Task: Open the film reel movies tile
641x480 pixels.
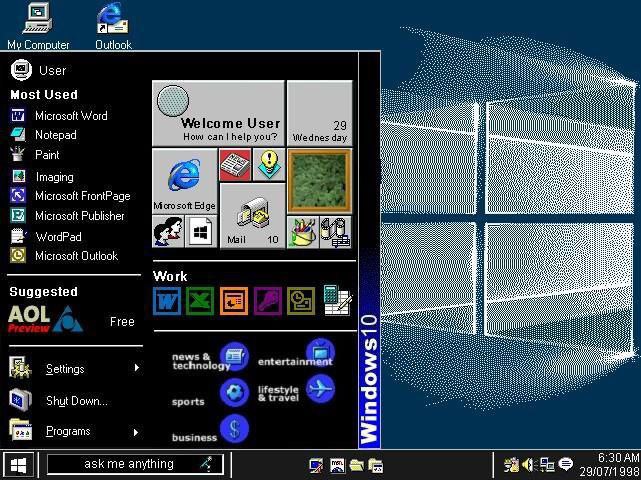Action: coord(336,232)
